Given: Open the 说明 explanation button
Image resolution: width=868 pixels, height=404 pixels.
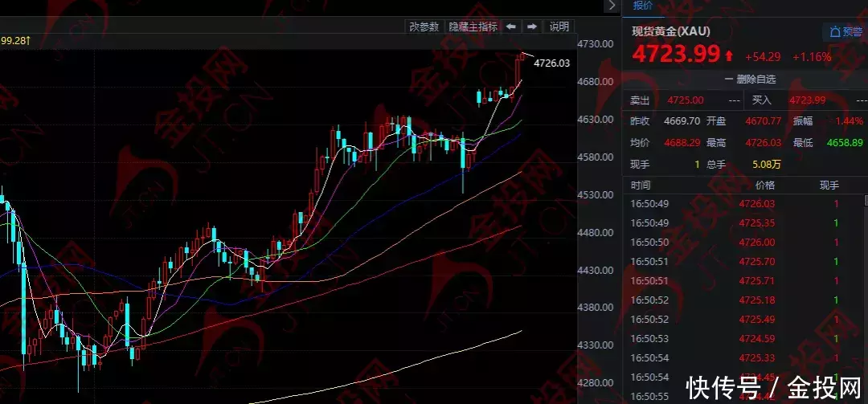Looking at the screenshot, I should [x=559, y=27].
